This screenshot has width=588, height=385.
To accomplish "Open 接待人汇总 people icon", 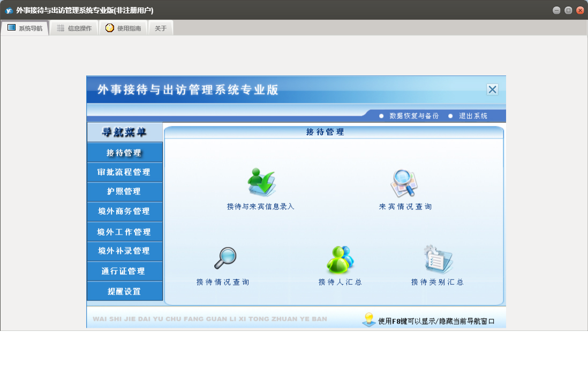I will pyautogui.click(x=340, y=259).
